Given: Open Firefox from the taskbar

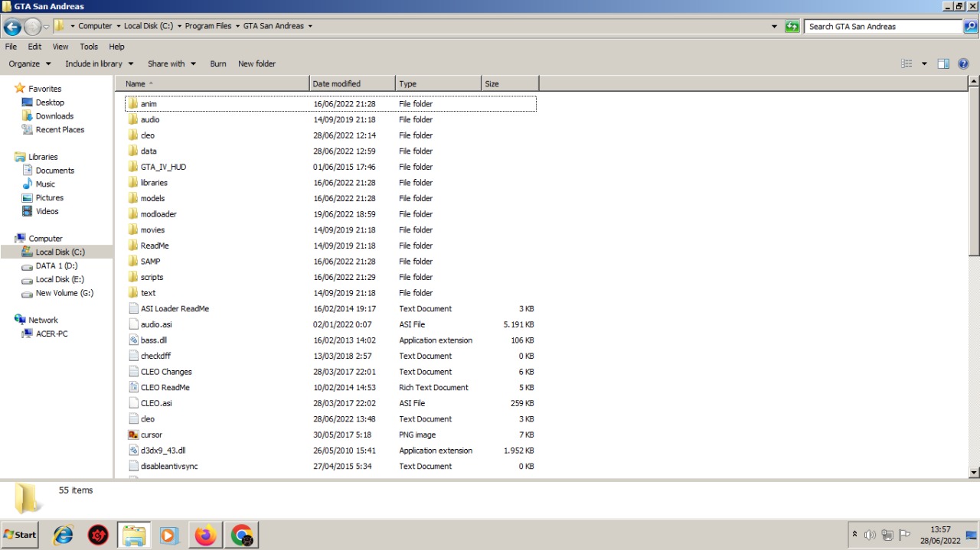Looking at the screenshot, I should point(205,535).
